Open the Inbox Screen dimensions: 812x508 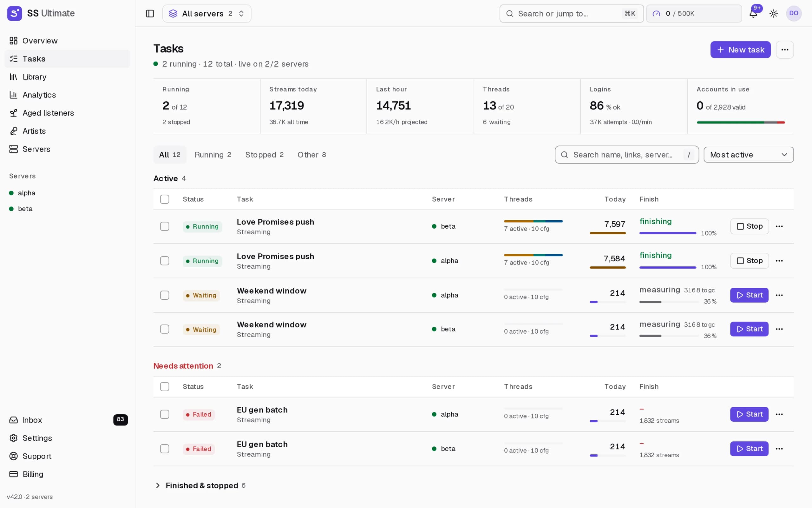coord(67,420)
